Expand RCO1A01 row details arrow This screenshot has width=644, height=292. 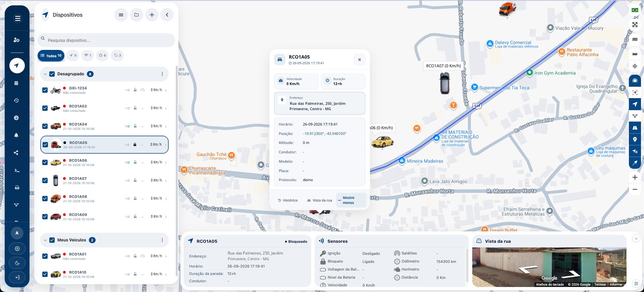click(x=166, y=257)
